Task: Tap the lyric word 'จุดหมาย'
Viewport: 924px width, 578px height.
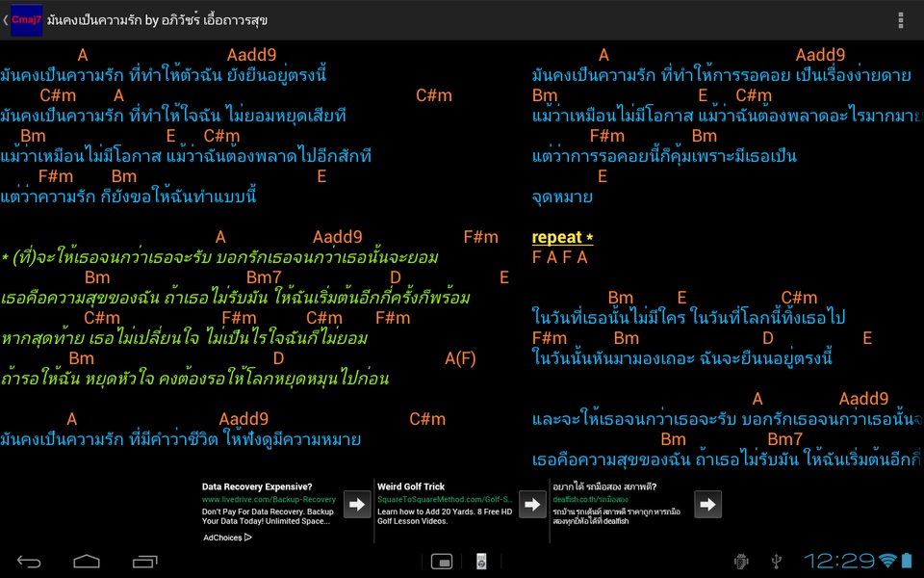Action: (x=562, y=197)
